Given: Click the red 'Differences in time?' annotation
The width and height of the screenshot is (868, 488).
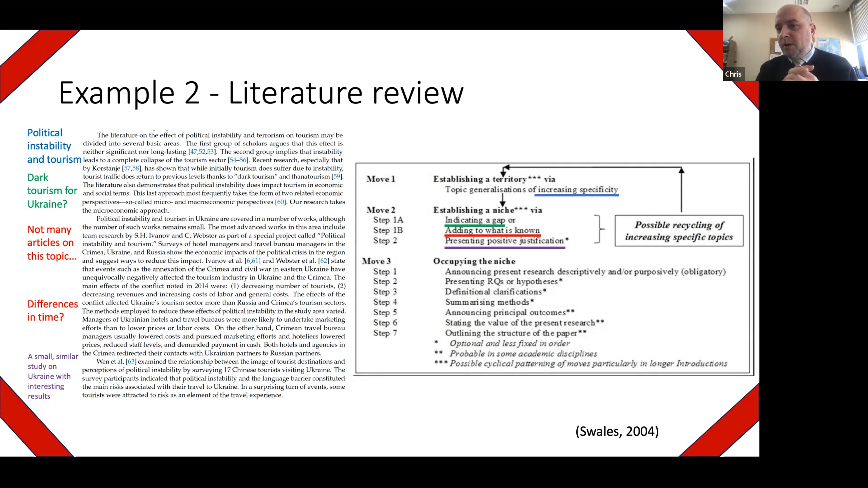Looking at the screenshot, I should 52,310.
